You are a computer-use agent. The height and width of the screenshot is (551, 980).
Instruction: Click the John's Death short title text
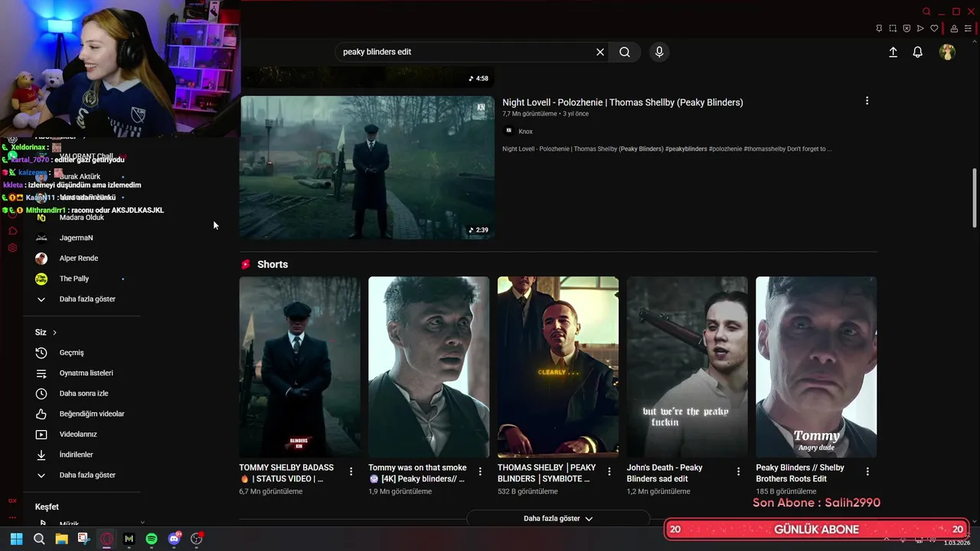[665, 473]
